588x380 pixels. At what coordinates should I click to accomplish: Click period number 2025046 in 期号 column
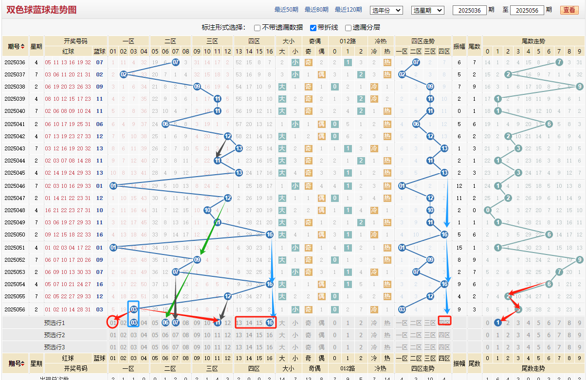point(15,186)
